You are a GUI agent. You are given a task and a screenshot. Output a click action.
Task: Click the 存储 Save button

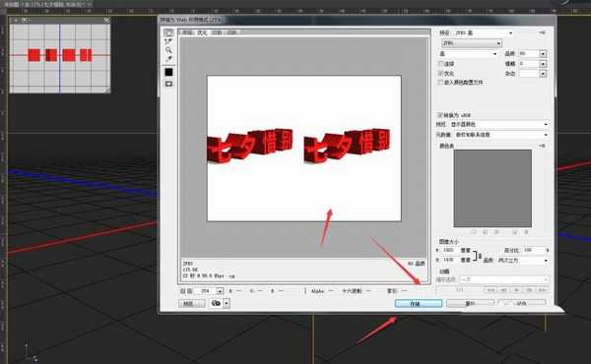coord(419,303)
